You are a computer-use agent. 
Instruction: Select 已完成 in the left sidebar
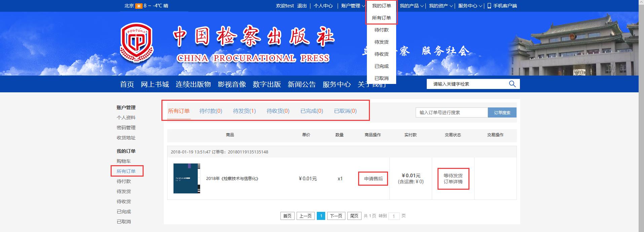tap(124, 212)
